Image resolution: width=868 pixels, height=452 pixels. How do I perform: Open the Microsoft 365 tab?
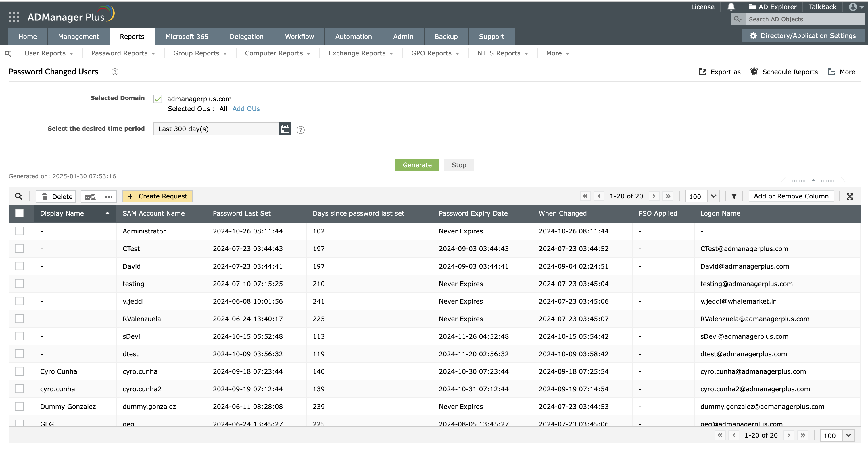click(187, 37)
